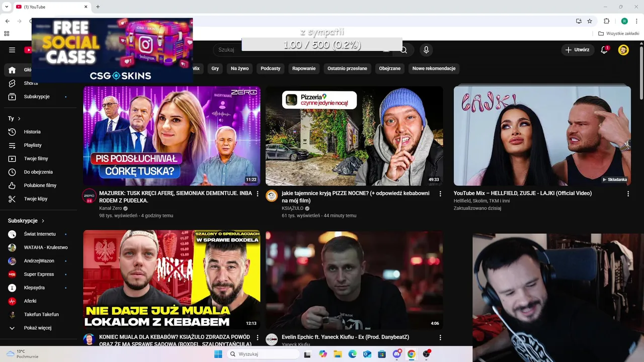The width and height of the screenshot is (644, 362).
Task: Open the YouTube hamburger guide menu
Action: (x=12, y=50)
